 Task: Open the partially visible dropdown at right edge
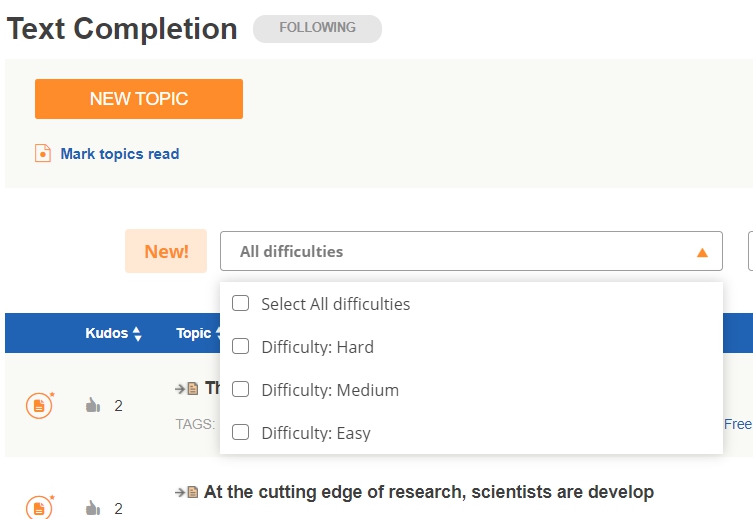click(750, 251)
